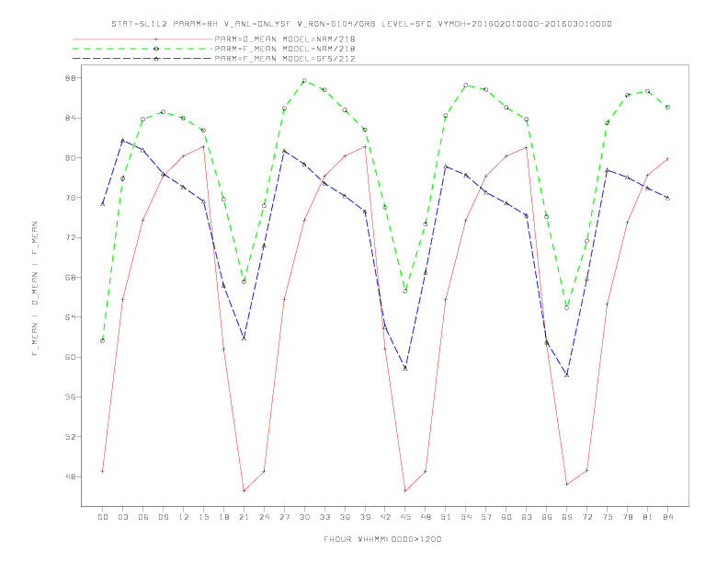Click x-axis forecast hour label 51

[446, 517]
